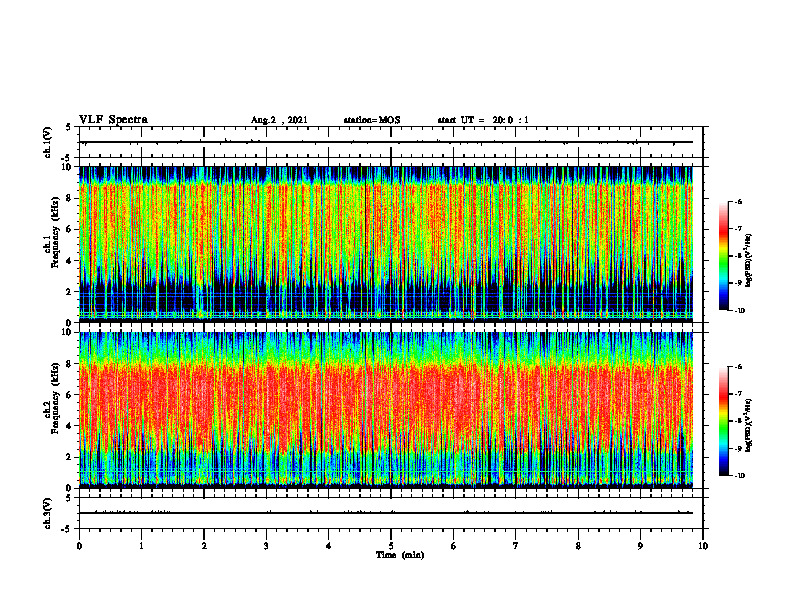The image size is (792, 612).
Task: Click the '4' kHz tick on ch.1 axis
Action: point(70,261)
